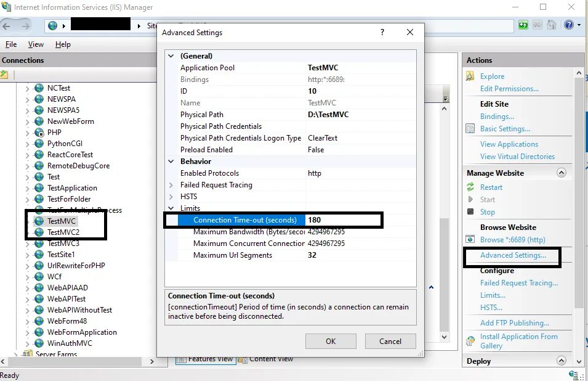Select the Physical Path value D:\TestMVC
The width and height of the screenshot is (588, 381).
[x=328, y=115]
